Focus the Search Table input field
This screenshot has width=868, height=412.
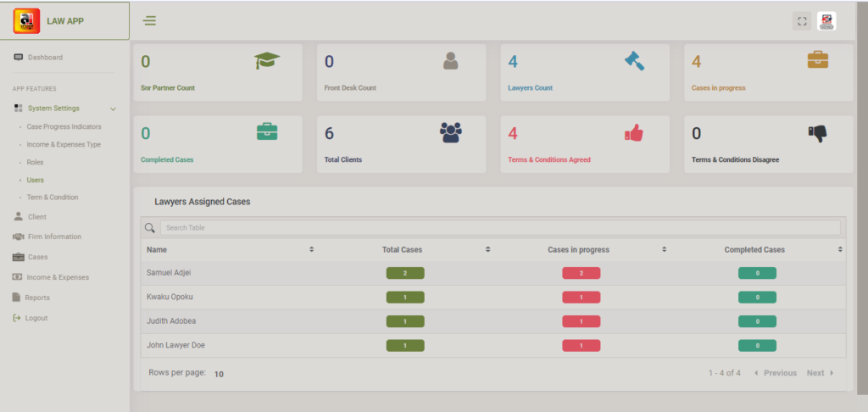499,228
